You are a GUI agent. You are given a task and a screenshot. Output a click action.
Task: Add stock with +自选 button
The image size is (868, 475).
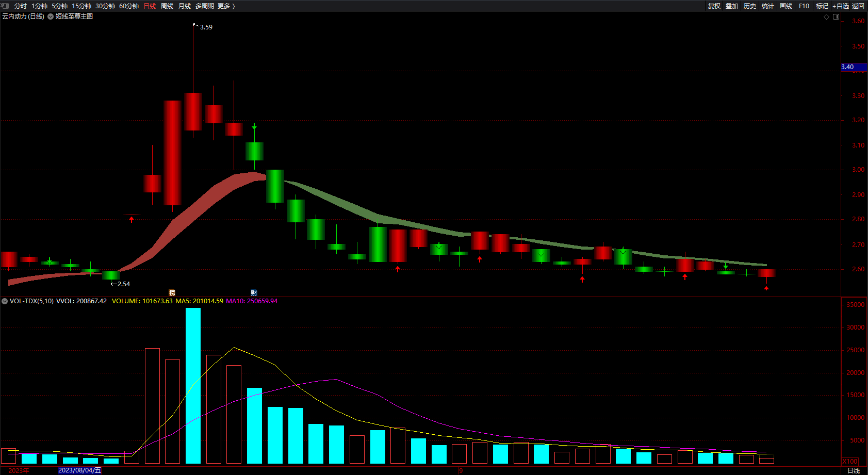(840, 6)
